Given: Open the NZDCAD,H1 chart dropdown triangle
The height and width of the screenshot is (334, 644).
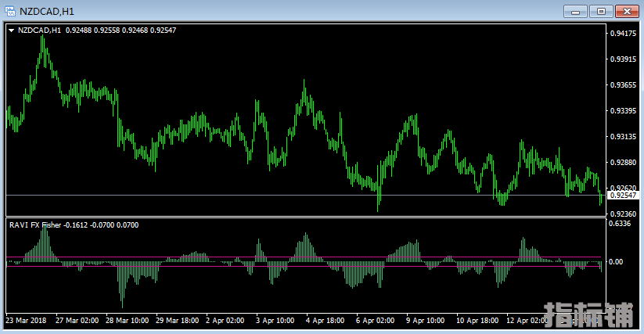Looking at the screenshot, I should click(11, 30).
